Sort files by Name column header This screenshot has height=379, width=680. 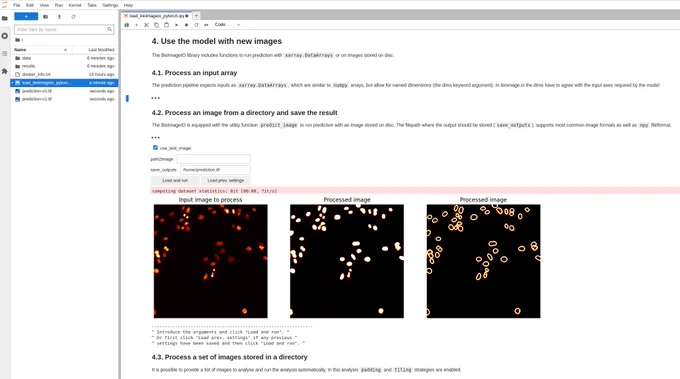[41, 50]
